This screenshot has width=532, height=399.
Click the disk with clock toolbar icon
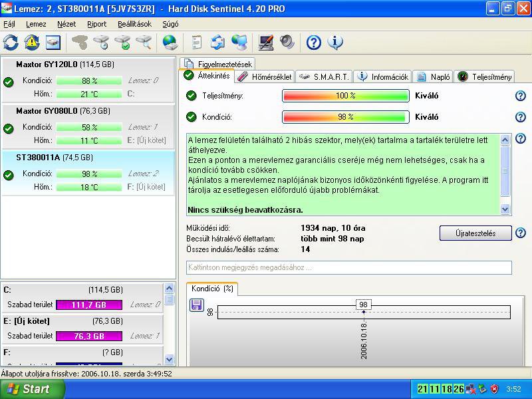tap(101, 43)
